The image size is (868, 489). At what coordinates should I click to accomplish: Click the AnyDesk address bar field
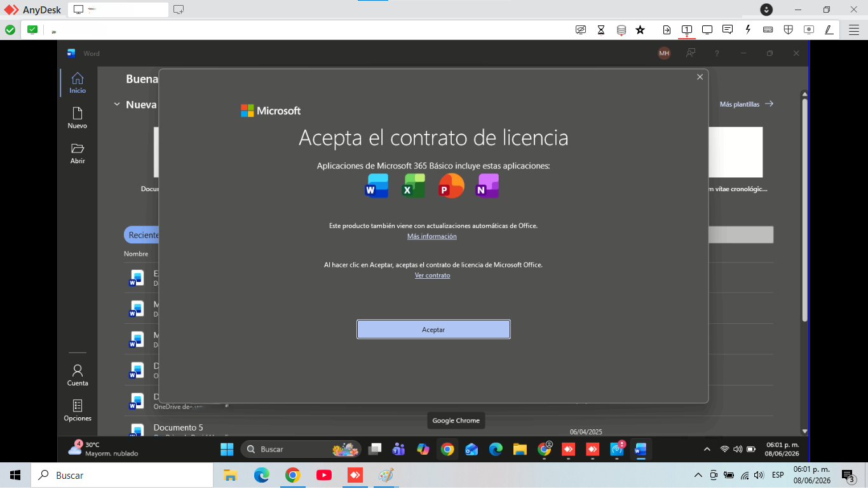tap(305, 30)
